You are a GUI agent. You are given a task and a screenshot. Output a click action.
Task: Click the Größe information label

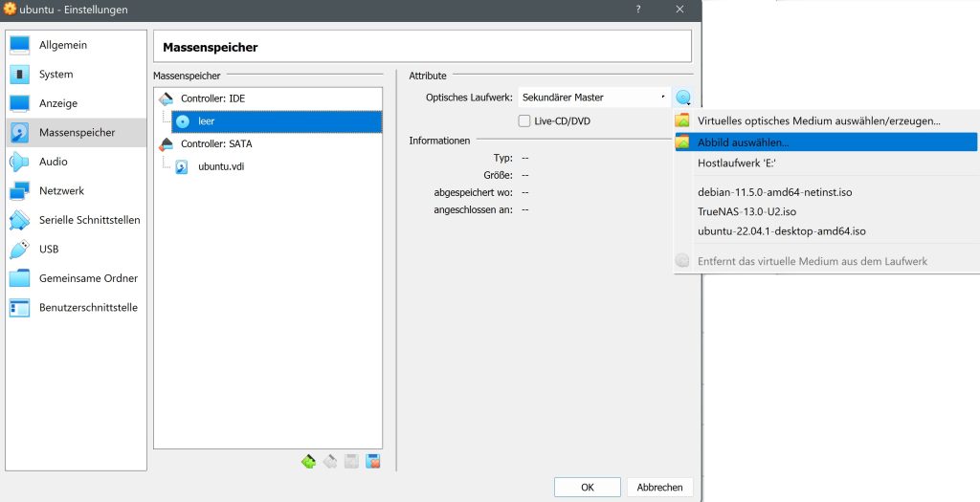pyautogui.click(x=498, y=175)
